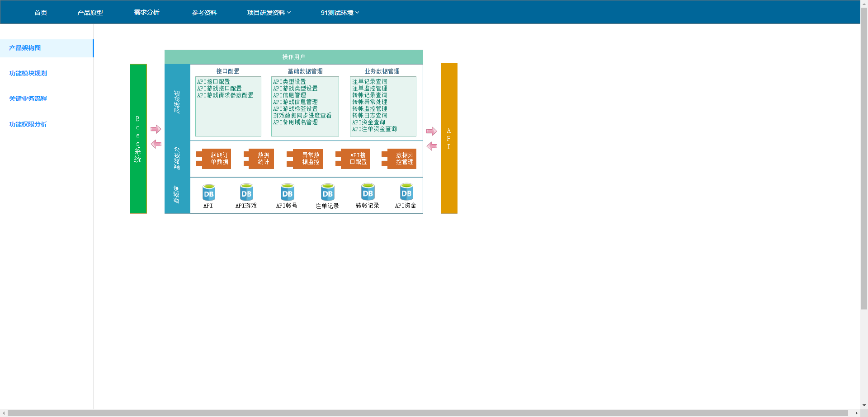The height and width of the screenshot is (417, 868).
Task: Click the scroll-up arrow of vertical scrollbar
Action: tap(864, 3)
